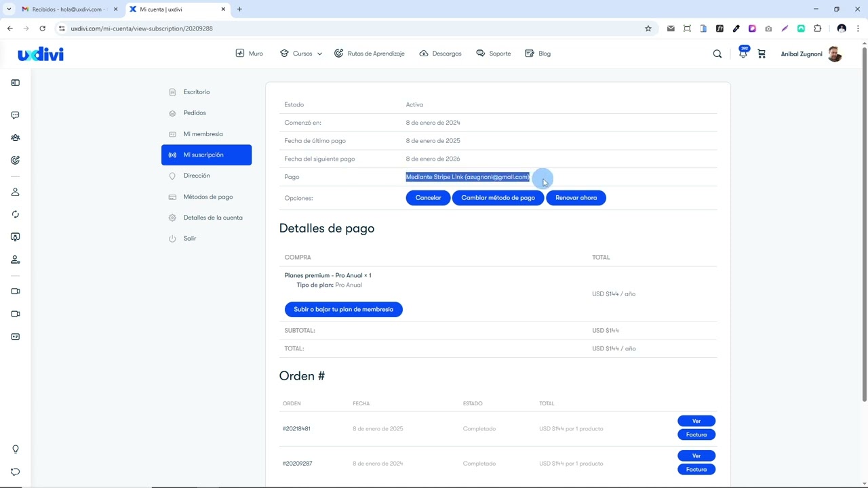Open order number #20209287
The image size is (868, 488).
coord(297,464)
